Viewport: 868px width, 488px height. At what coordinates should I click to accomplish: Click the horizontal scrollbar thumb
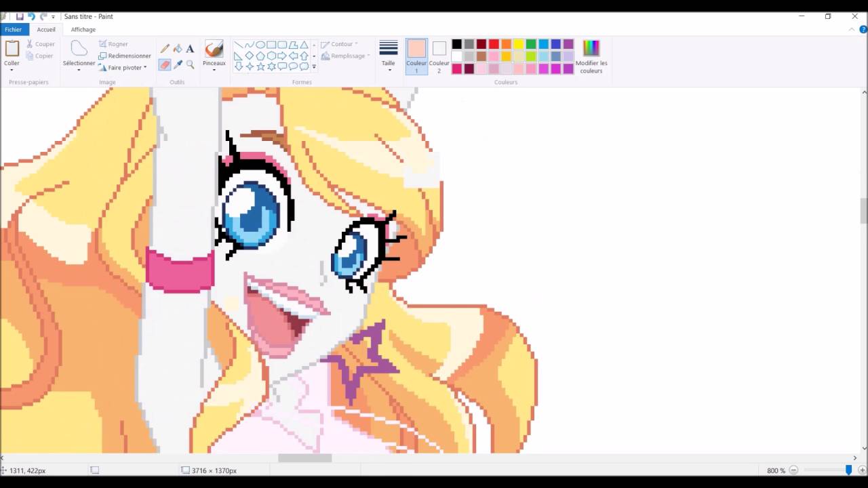[x=305, y=457]
